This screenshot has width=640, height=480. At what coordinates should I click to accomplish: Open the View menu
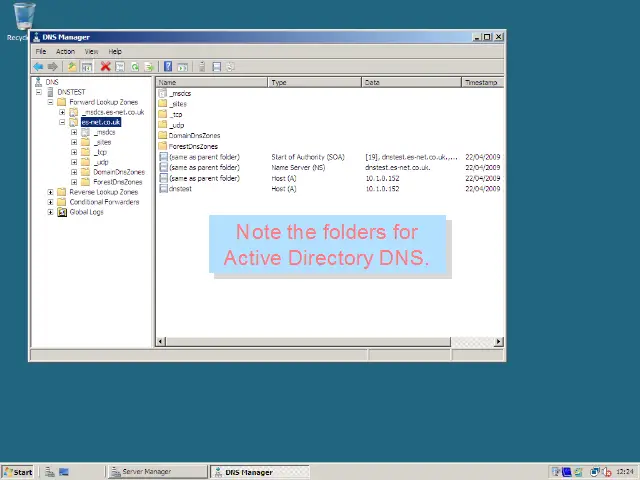(x=91, y=51)
